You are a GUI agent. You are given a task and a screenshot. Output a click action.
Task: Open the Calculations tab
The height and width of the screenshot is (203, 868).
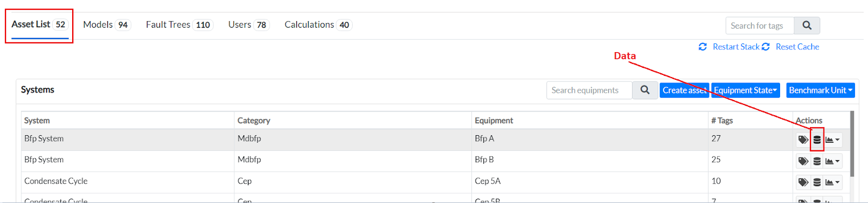tap(318, 25)
